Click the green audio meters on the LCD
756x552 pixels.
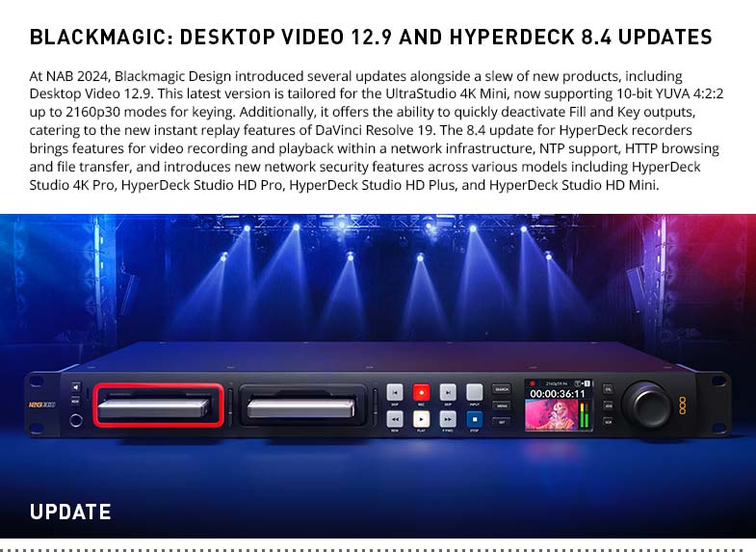[x=584, y=415]
